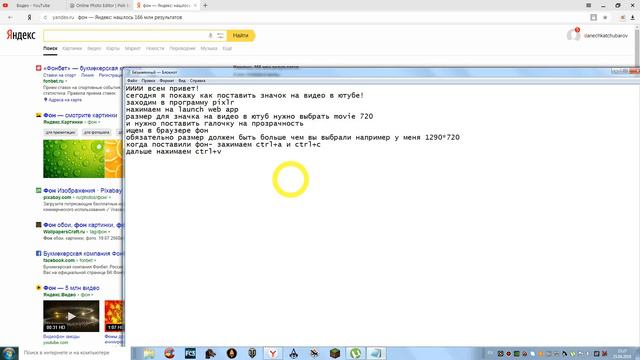This screenshot has width=640, height=360.
Task: Click username danechkatchubarov in Yandex header
Action: tap(606, 36)
